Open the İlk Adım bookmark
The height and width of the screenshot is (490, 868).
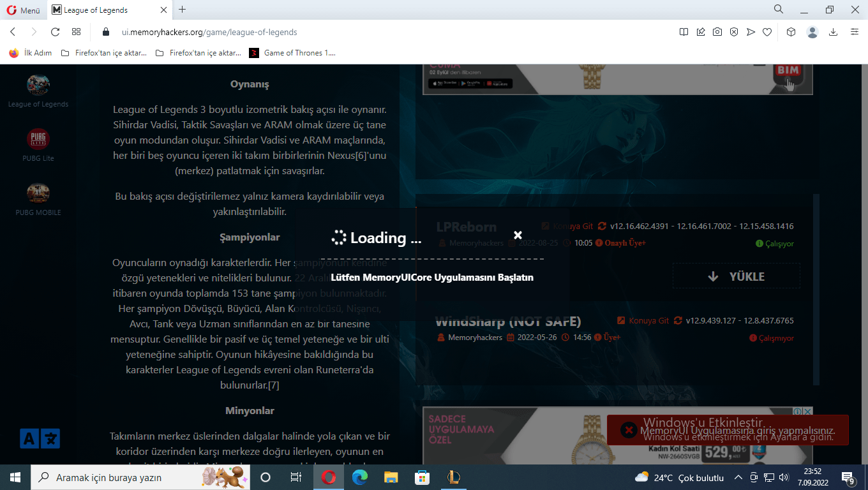click(31, 53)
